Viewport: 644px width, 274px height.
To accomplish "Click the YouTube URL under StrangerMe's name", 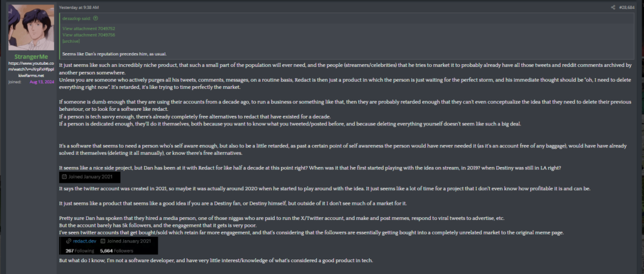I will (x=31, y=67).
